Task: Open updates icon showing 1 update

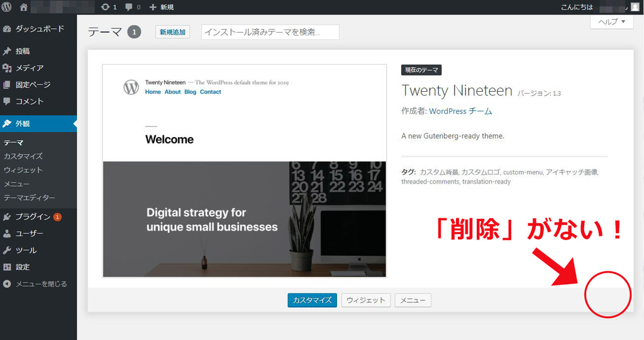Action: click(106, 7)
